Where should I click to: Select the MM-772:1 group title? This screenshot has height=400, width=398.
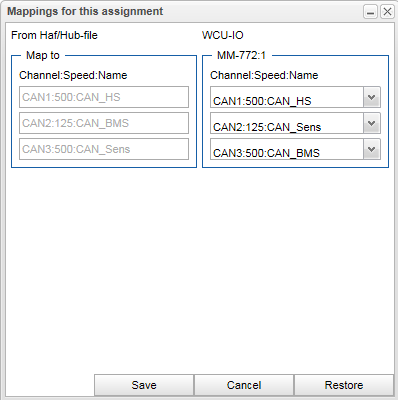click(241, 55)
